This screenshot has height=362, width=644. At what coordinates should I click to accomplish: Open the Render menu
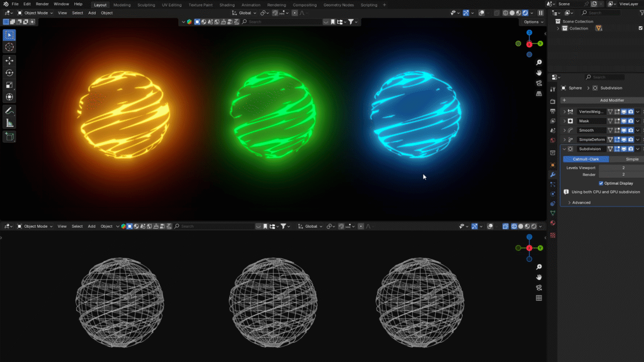pos(42,4)
